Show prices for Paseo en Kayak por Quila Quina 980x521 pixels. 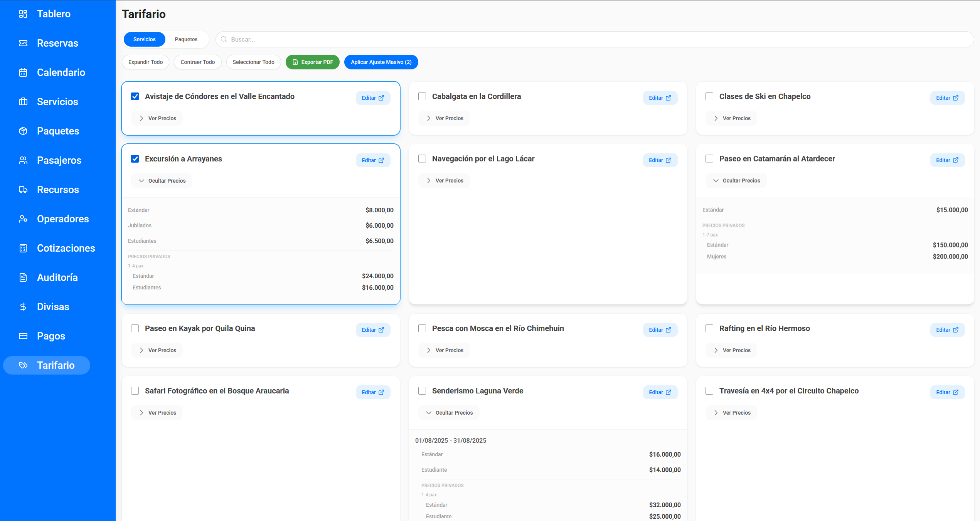[157, 350]
